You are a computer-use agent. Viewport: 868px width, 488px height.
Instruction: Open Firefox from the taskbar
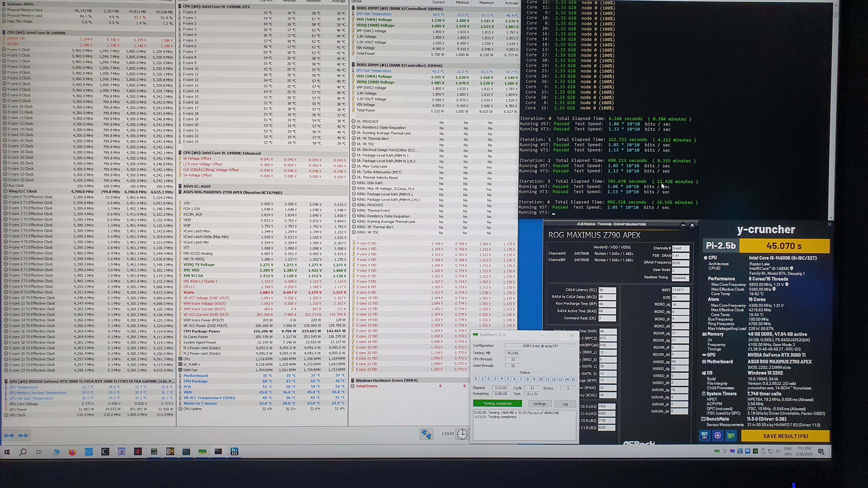pyautogui.click(x=73, y=452)
